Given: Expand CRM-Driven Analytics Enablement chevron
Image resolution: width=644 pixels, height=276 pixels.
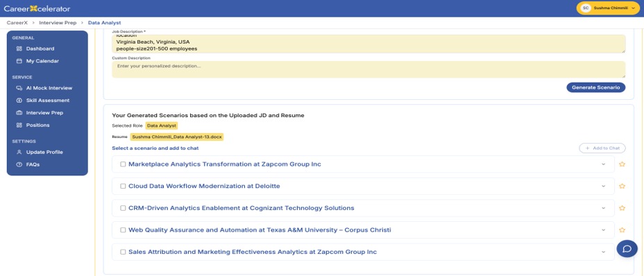Looking at the screenshot, I should point(603,208).
